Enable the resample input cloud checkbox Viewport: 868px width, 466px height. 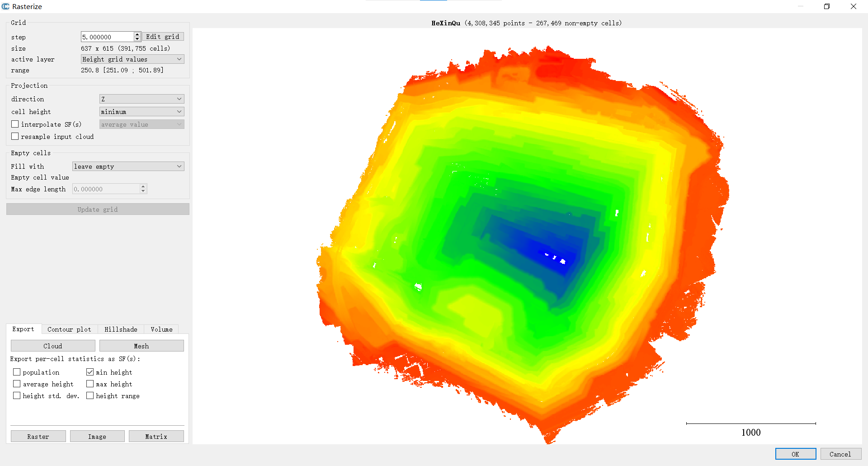[15, 136]
